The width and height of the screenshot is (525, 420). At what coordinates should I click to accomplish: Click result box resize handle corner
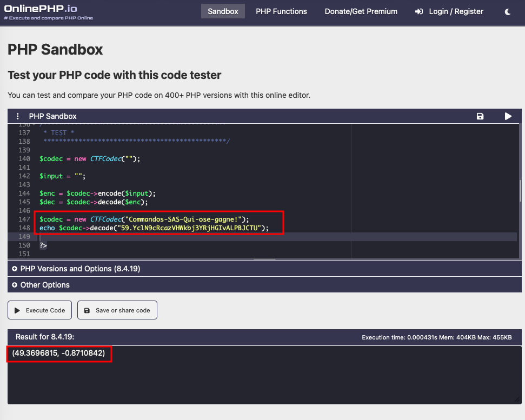[517, 399]
